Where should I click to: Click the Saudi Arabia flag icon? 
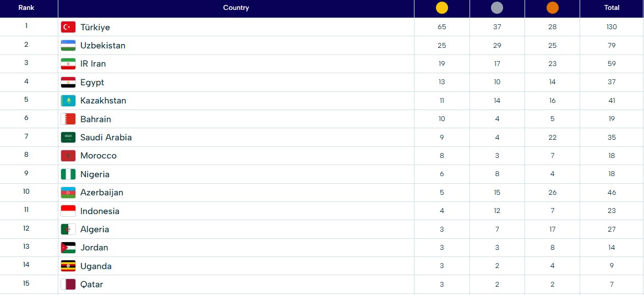click(x=68, y=138)
